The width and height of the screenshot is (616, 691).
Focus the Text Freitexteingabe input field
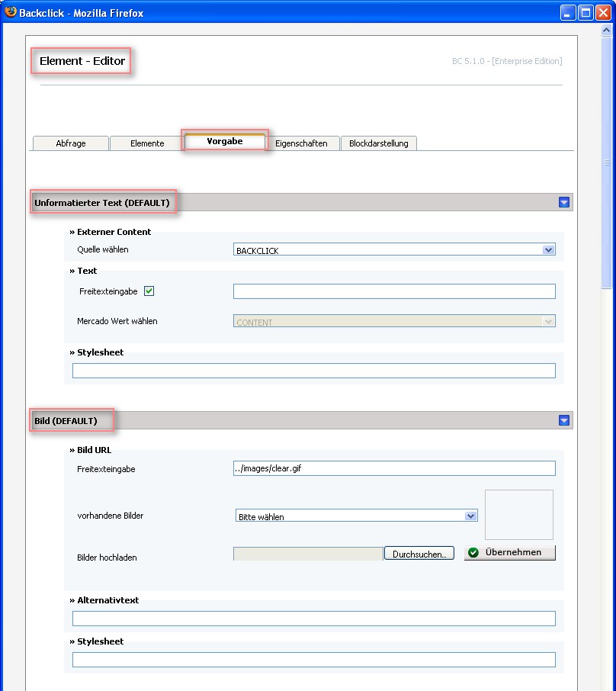pos(394,291)
